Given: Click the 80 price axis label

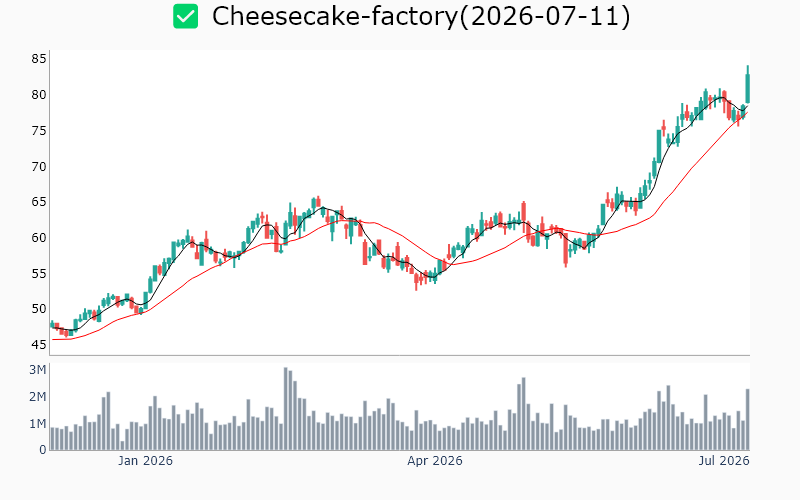Looking at the screenshot, I should 39,95.
